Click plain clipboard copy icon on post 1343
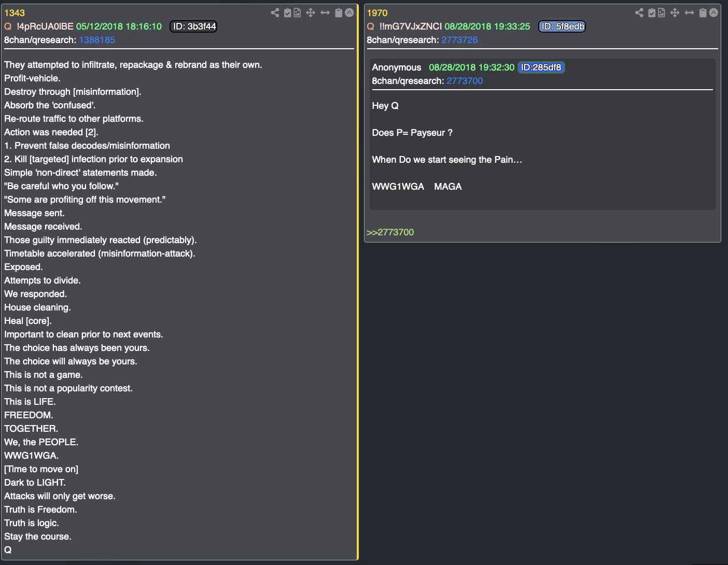The width and height of the screenshot is (728, 565). 339,13
